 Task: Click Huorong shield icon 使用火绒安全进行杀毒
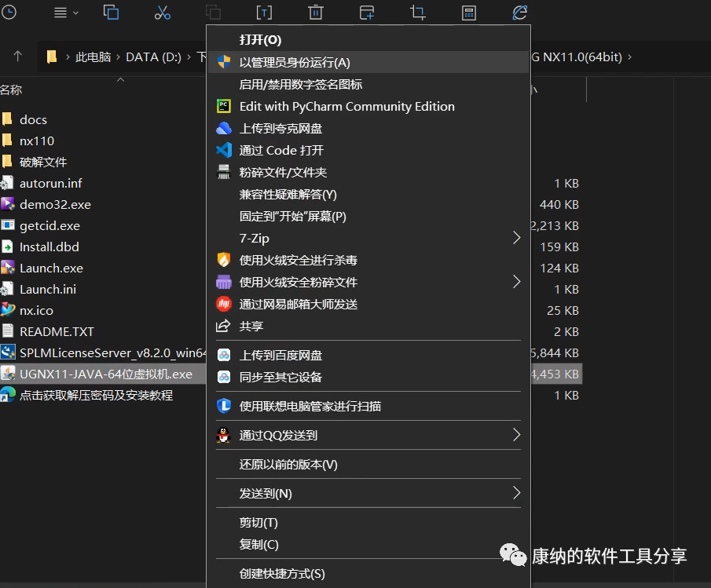(x=224, y=260)
